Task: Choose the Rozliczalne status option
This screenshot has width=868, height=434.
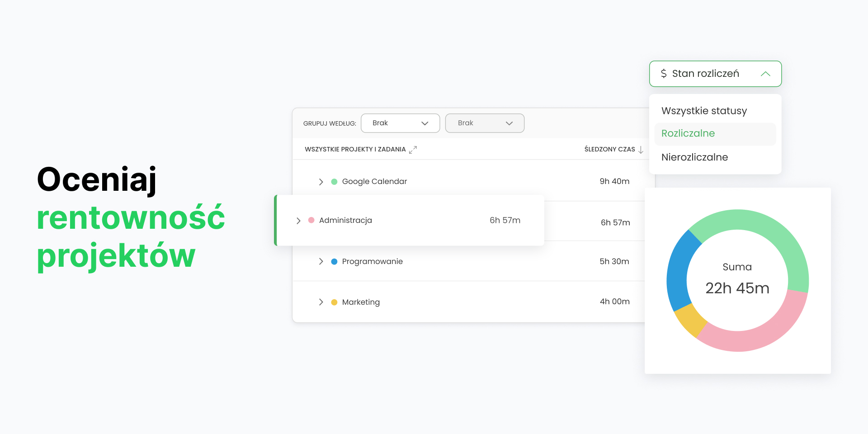Action: 688,133
